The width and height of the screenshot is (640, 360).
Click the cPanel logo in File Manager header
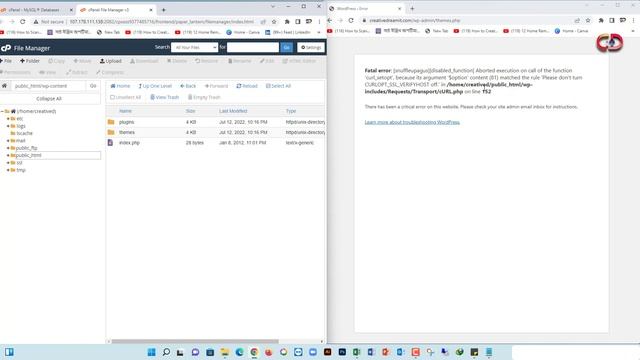(6, 48)
